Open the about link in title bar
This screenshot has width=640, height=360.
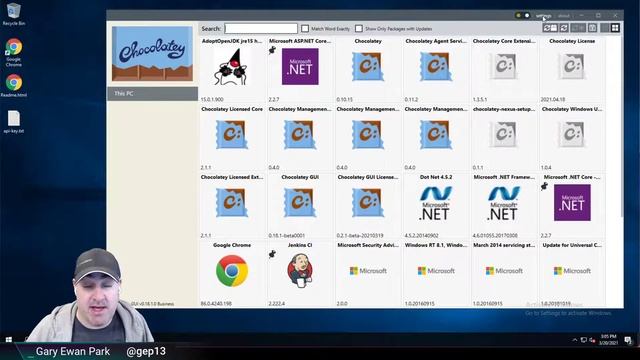coord(564,16)
